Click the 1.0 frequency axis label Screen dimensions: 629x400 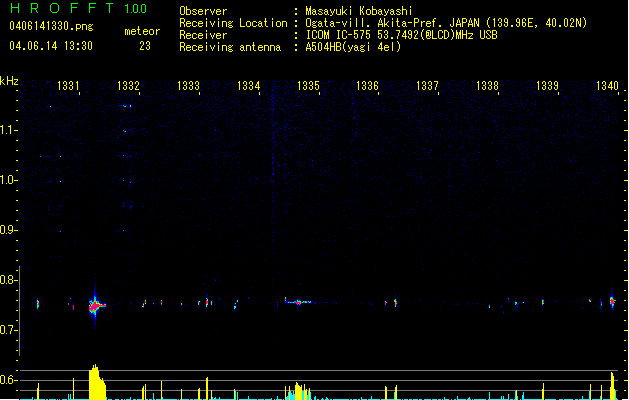8,180
